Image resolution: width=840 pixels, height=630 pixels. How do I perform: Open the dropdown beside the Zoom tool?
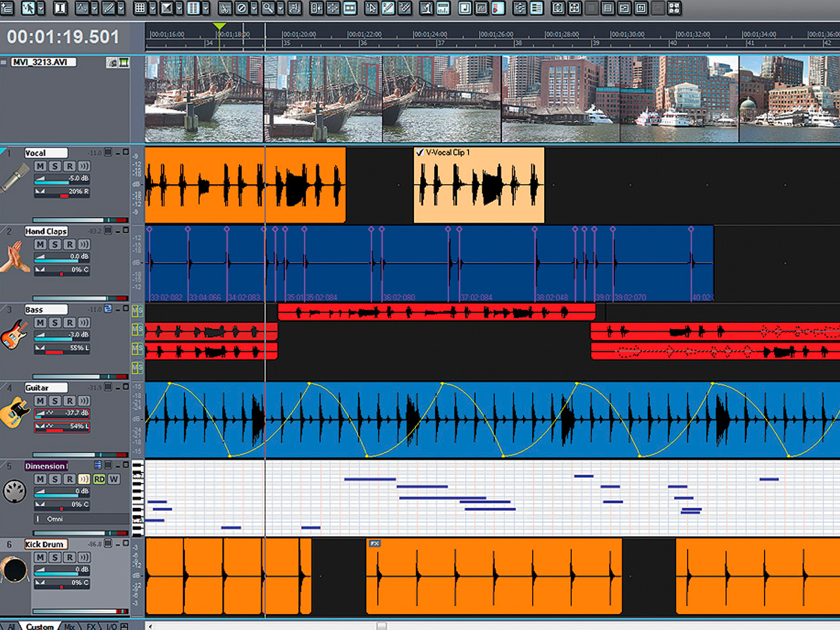280,9
